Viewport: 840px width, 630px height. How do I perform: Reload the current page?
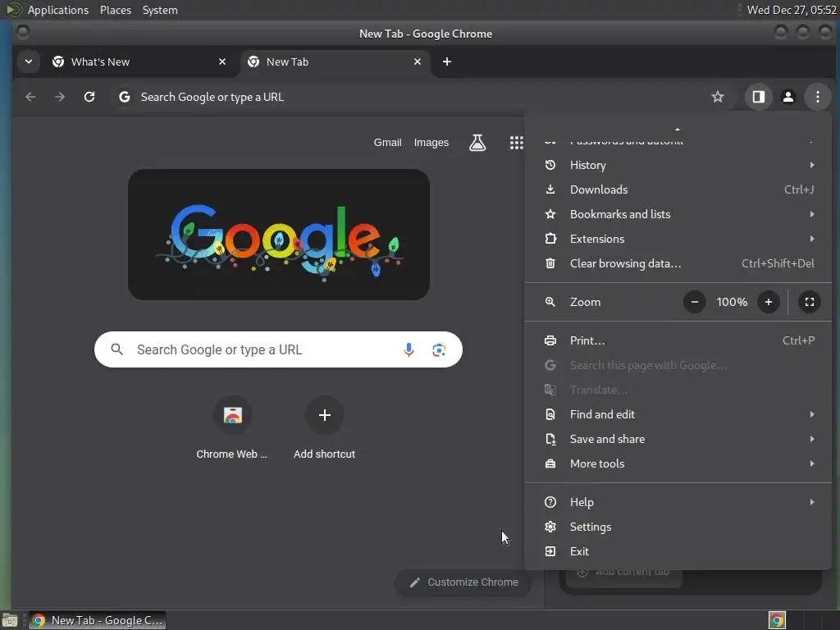tap(89, 97)
